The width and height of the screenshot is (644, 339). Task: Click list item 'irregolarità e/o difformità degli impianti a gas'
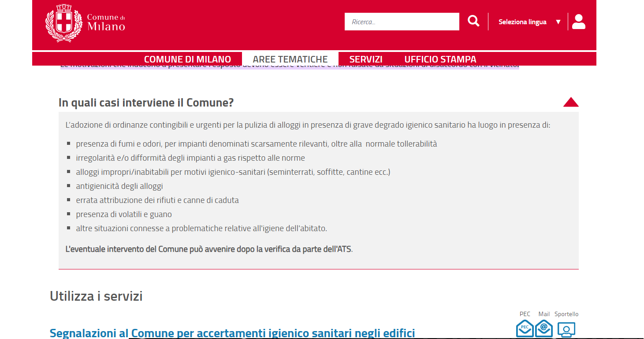(x=190, y=158)
